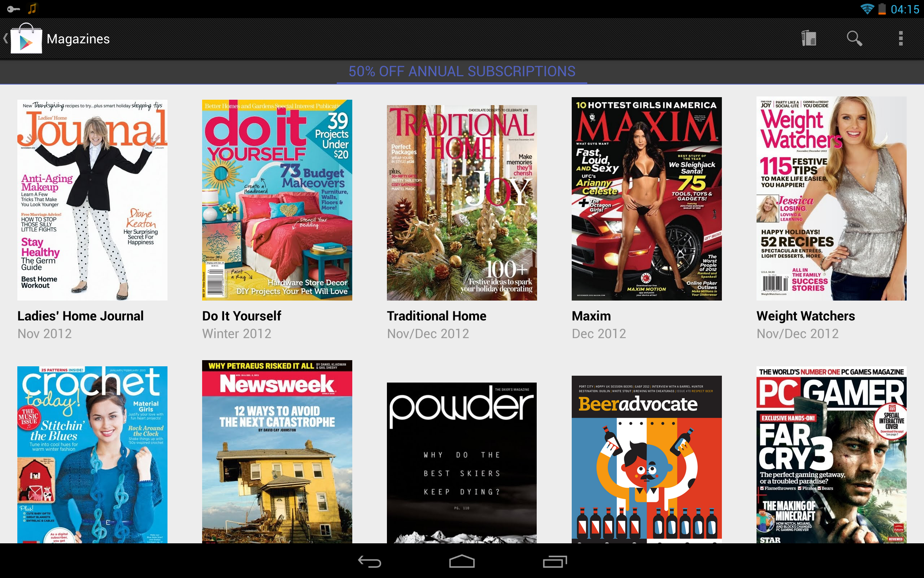The image size is (924, 578).
Task: Open the Beeradvocate magazine cover
Action: [646, 459]
